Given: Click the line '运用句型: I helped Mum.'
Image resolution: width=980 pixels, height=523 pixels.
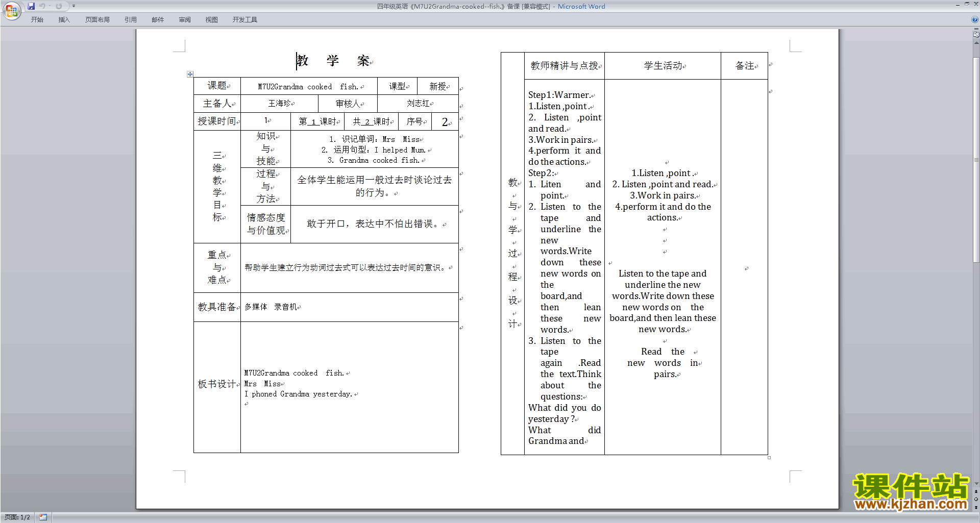Looking at the screenshot, I should pos(374,150).
